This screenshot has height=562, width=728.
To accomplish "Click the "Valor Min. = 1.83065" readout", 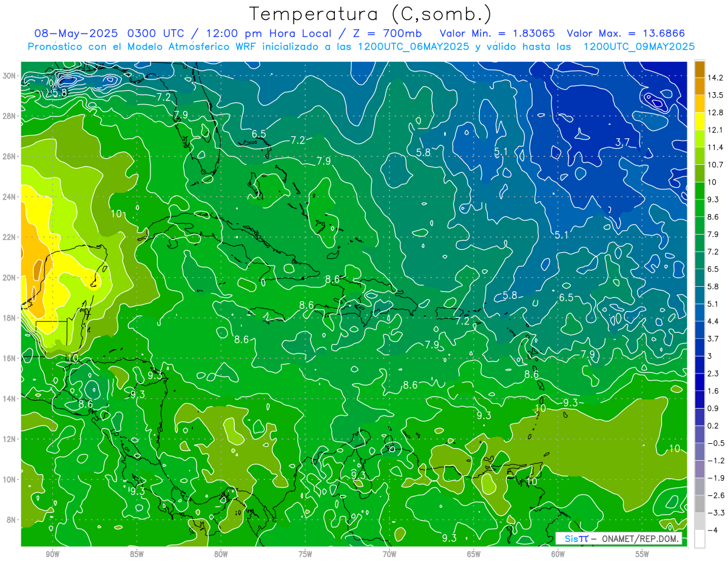I will (497, 33).
